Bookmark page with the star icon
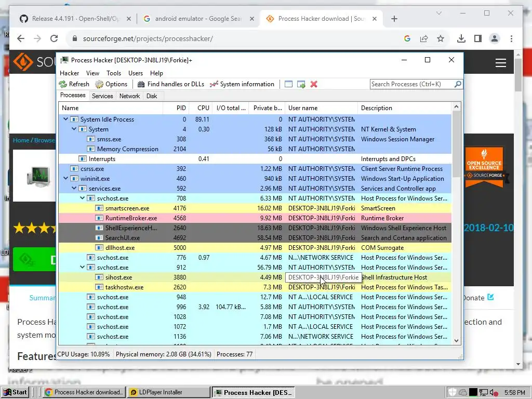The image size is (532, 399). (x=441, y=38)
